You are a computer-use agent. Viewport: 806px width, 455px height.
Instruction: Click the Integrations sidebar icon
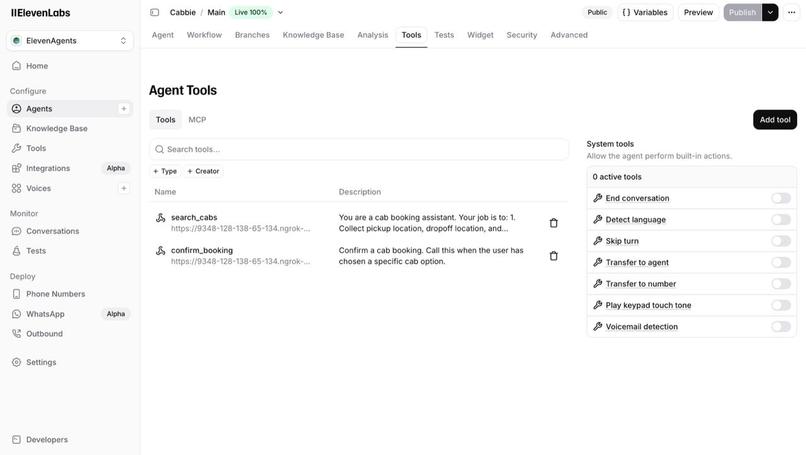[16, 168]
